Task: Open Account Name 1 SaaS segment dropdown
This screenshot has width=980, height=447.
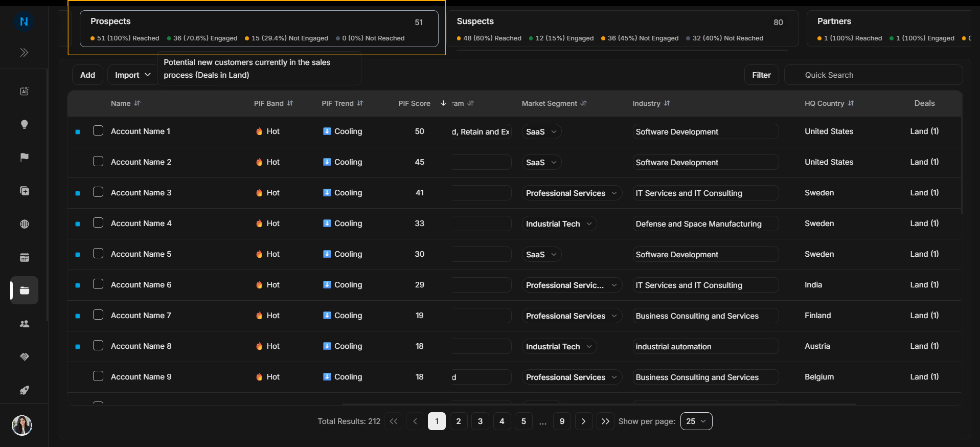Action: (541, 132)
